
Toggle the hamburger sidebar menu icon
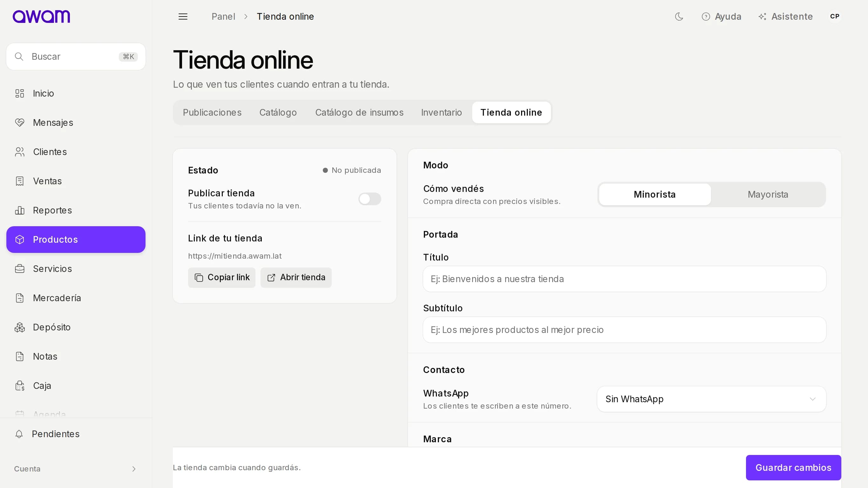[x=183, y=17]
